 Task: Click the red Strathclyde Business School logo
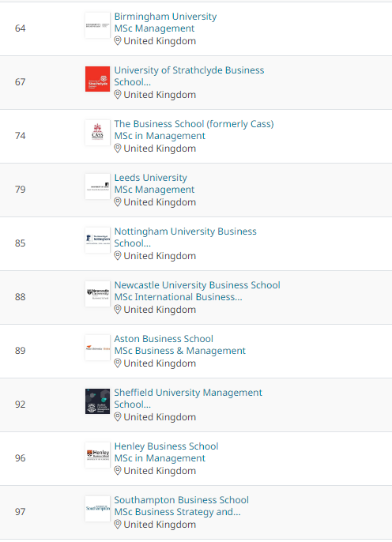coord(97,79)
